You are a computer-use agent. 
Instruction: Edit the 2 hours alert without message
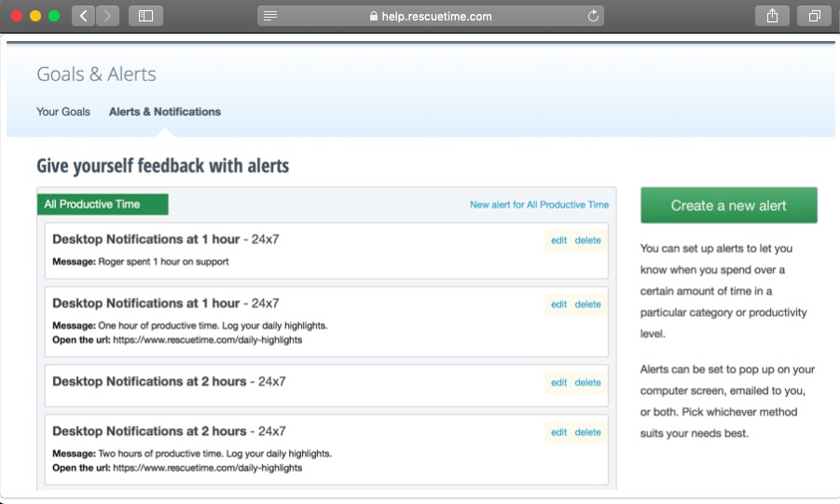558,382
